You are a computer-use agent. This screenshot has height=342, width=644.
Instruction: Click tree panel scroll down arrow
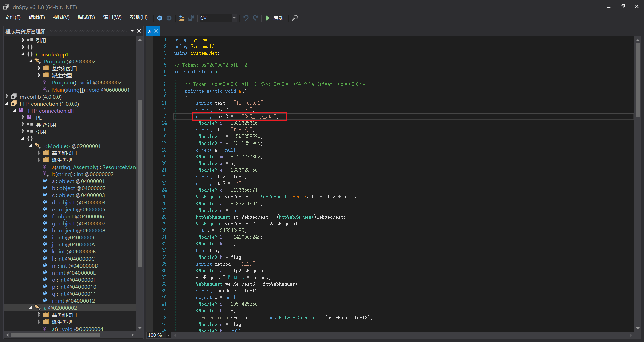click(140, 328)
